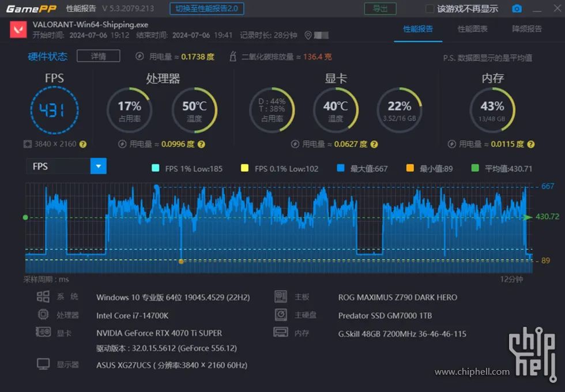Click power icon beside GPU 用电量 0.0627
This screenshot has width=565, height=392.
click(295, 144)
